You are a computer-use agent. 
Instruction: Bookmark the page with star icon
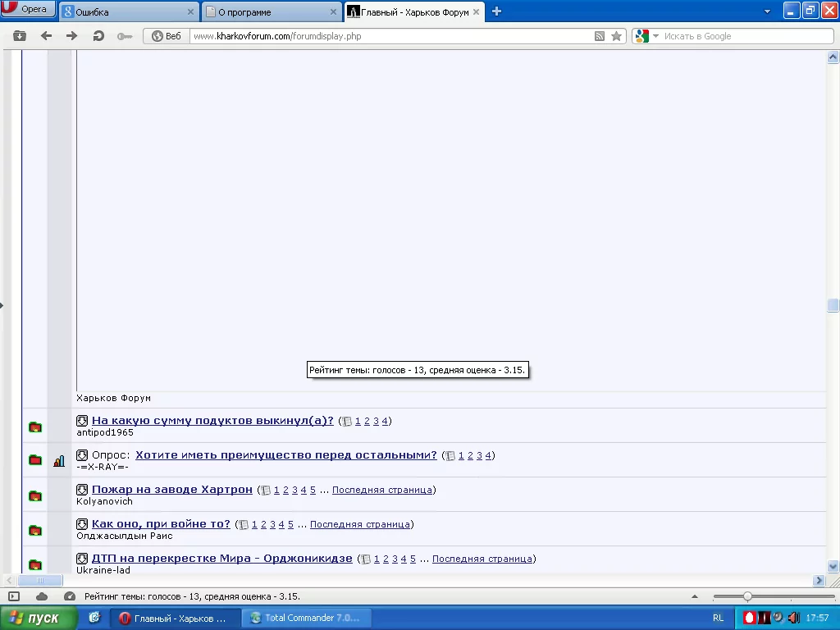(617, 36)
